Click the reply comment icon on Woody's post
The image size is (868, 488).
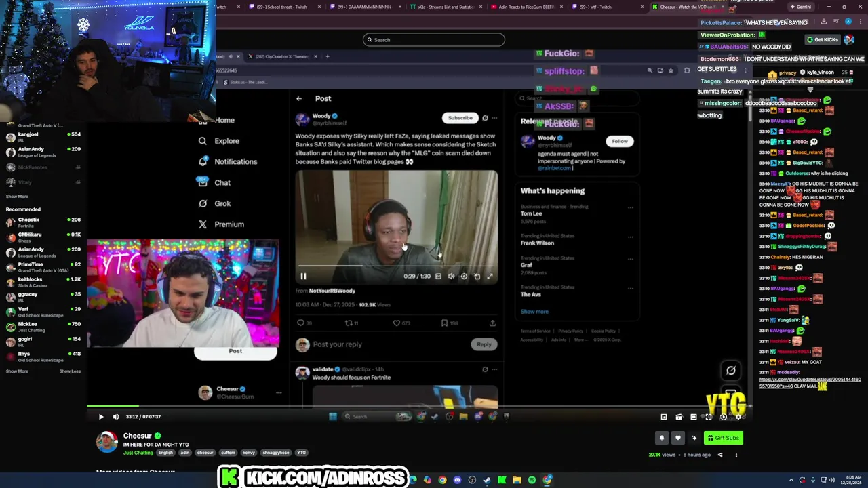pos(300,323)
